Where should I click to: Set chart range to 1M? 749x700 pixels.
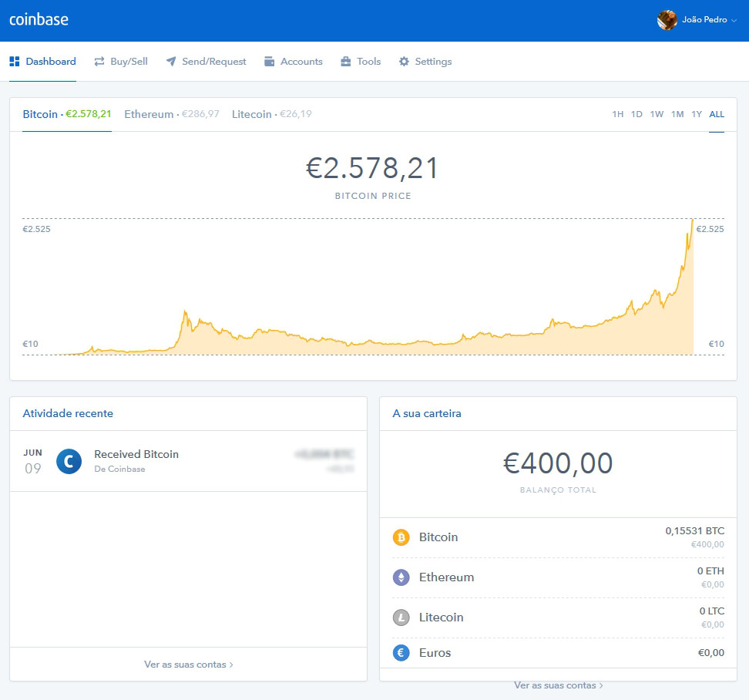[677, 114]
